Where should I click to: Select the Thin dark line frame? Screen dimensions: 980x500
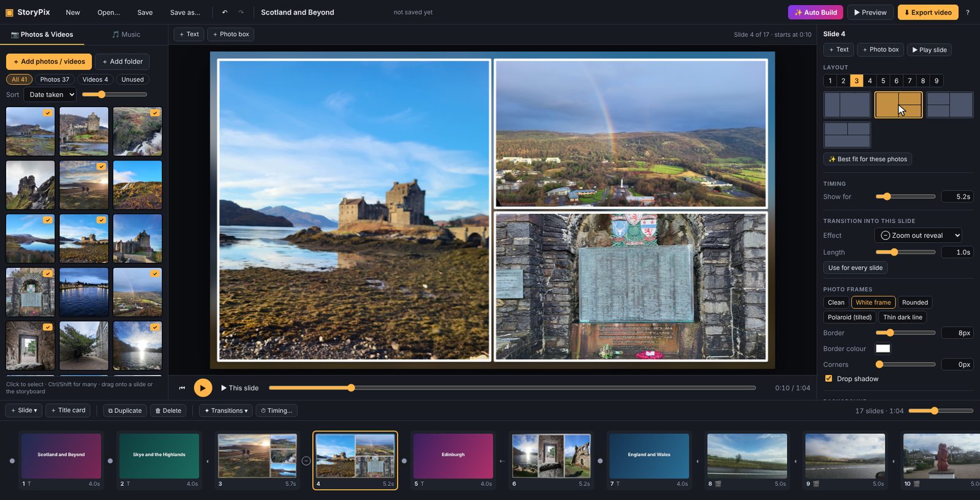[x=903, y=317]
